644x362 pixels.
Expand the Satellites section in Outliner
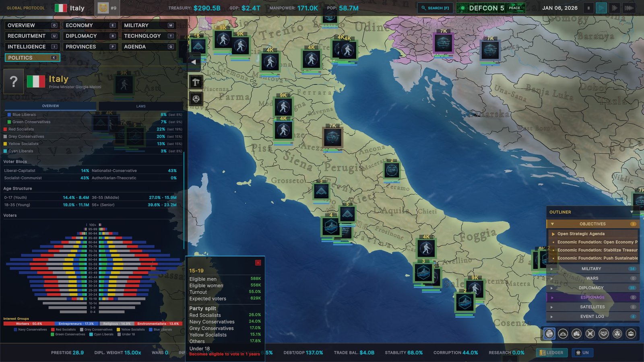pos(592,307)
